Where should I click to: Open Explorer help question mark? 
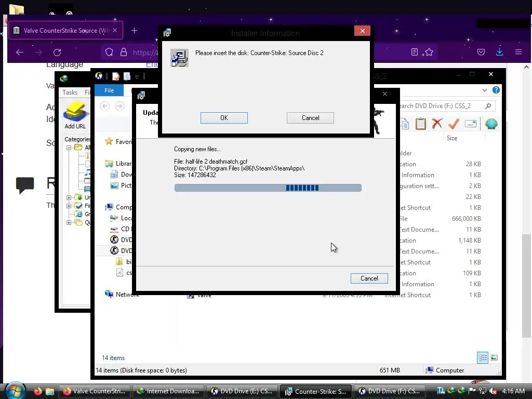[x=496, y=90]
